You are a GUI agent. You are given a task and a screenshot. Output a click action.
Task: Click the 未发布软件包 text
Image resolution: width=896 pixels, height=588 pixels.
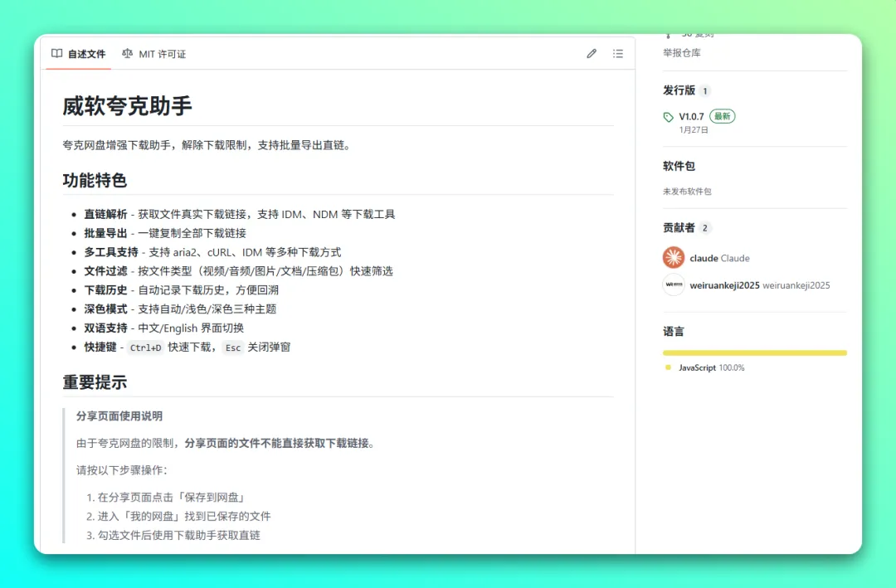click(x=687, y=192)
